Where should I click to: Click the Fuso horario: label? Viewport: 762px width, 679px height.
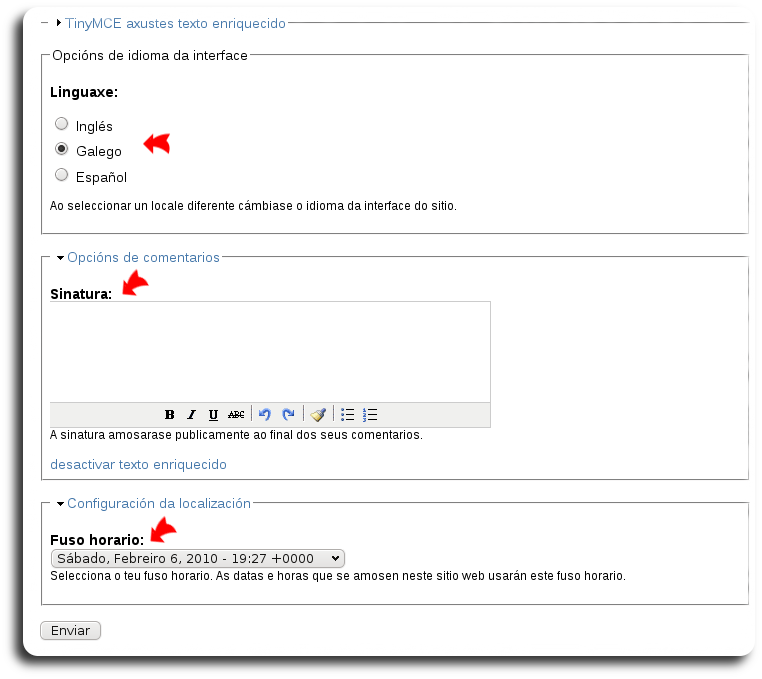[97, 540]
